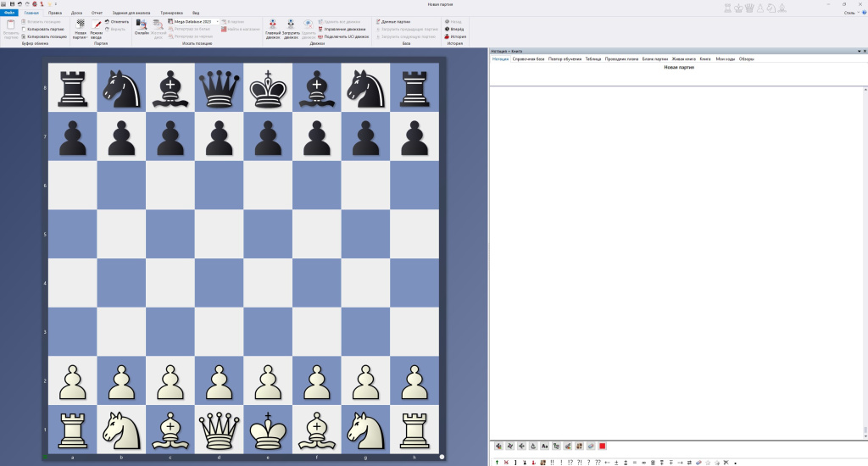Click the undo arrow in quick access toolbar
Image resolution: width=868 pixels, height=466 pixels.
pos(19,4)
